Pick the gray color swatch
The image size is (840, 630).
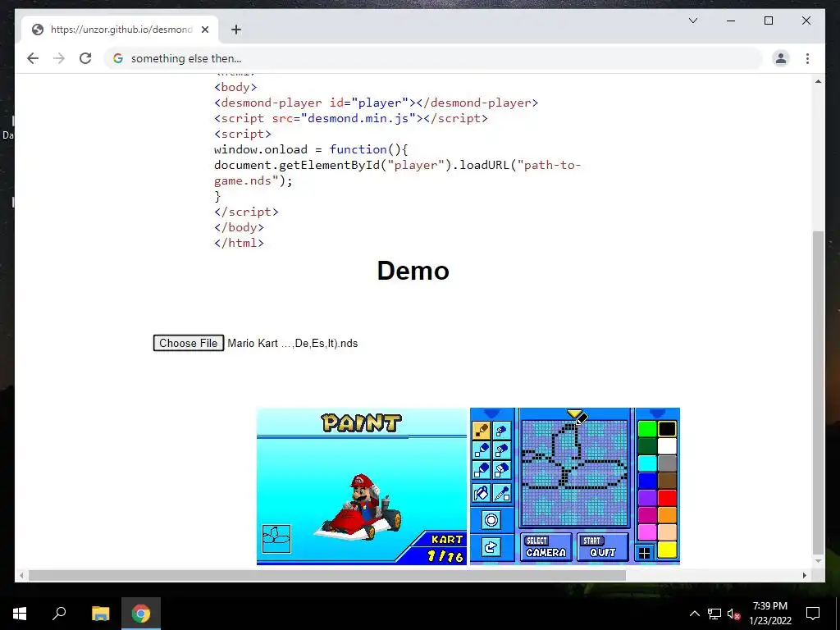pos(667,463)
